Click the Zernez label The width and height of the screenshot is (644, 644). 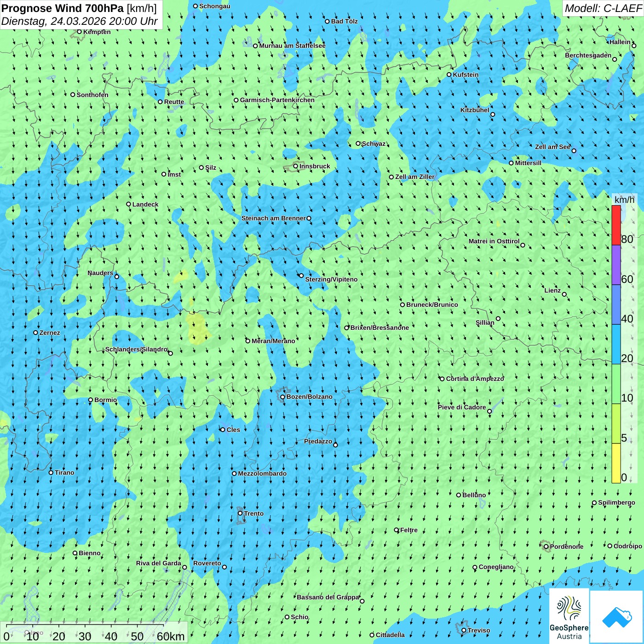coord(50,333)
